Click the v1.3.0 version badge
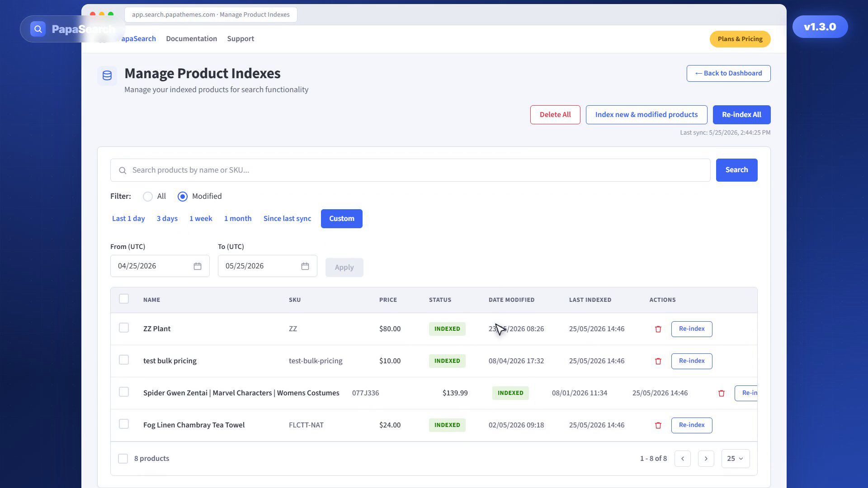Screen dimensions: 868x488 [x=820, y=27]
